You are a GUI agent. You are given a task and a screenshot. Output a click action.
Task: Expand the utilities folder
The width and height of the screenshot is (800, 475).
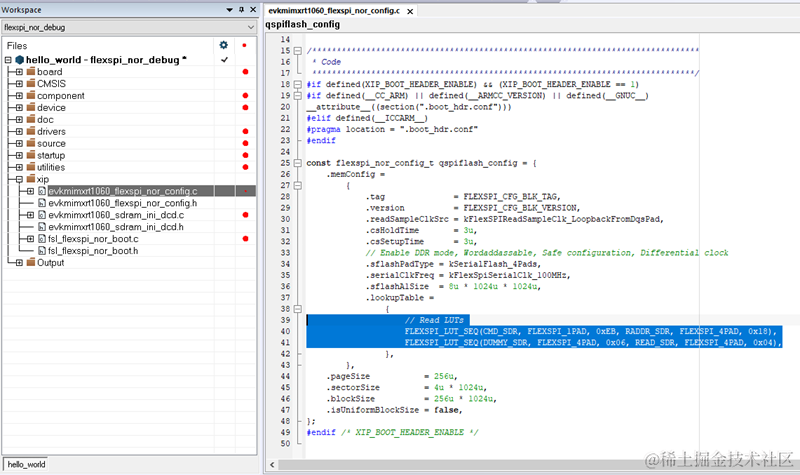tap(19, 167)
